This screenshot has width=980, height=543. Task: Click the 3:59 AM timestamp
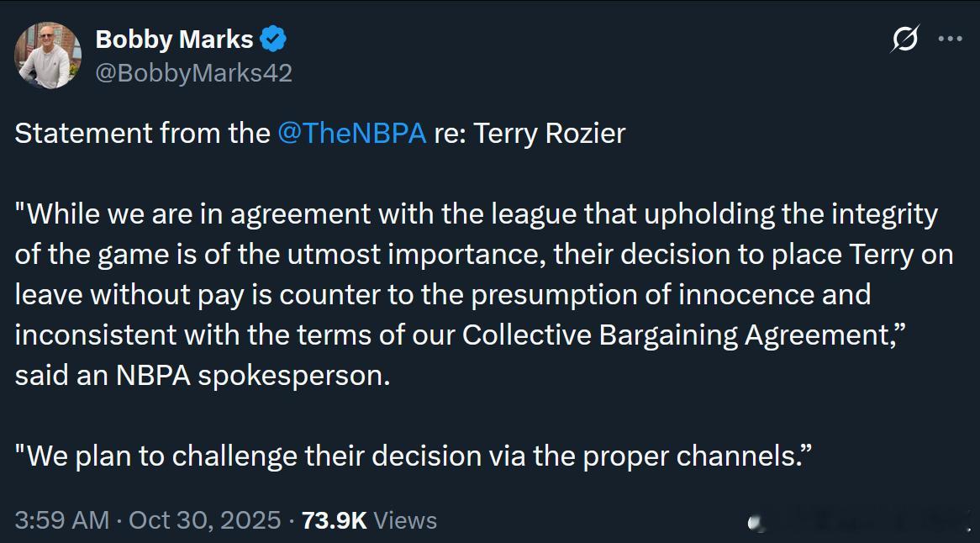(62, 520)
